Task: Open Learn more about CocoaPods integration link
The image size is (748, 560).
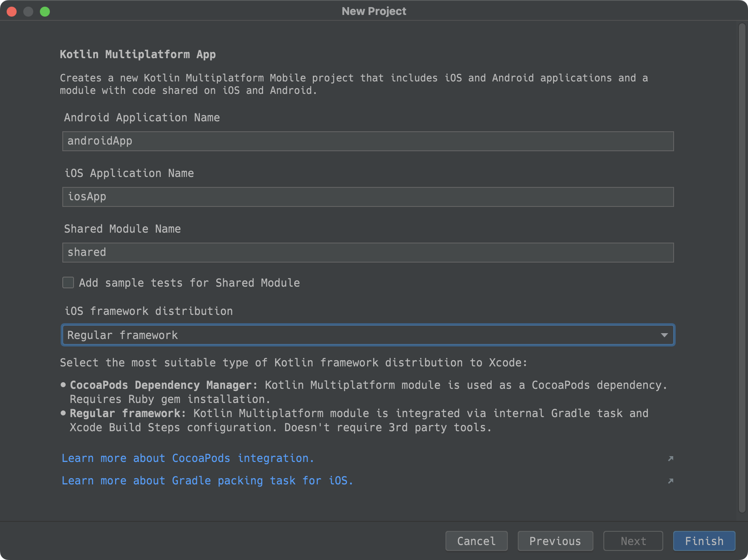Action: 187,458
